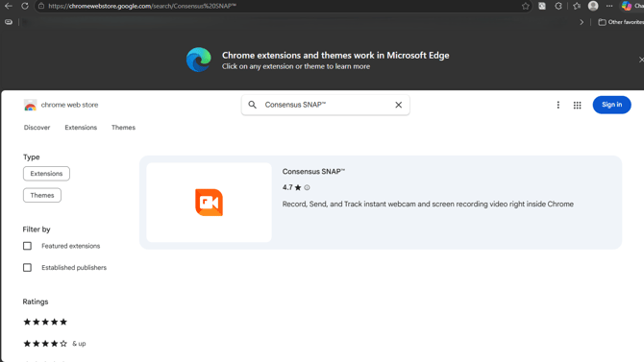The width and height of the screenshot is (644, 362).
Task: Enable Established publishers filter
Action: pyautogui.click(x=27, y=268)
